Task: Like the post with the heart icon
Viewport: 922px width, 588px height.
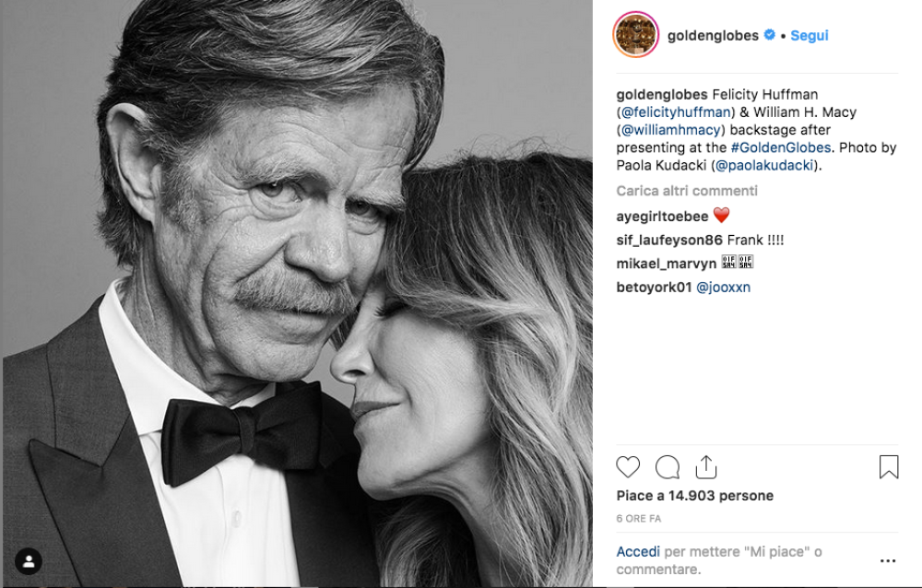Action: (x=628, y=467)
